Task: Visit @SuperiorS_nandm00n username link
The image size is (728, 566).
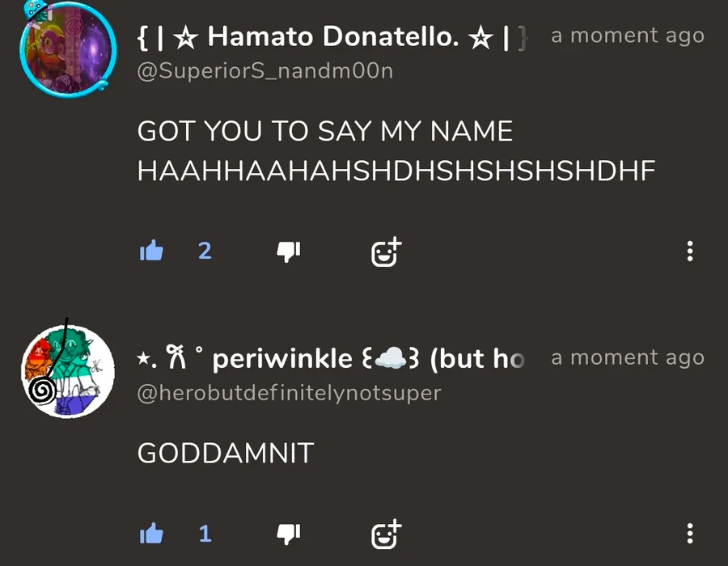Action: [265, 71]
